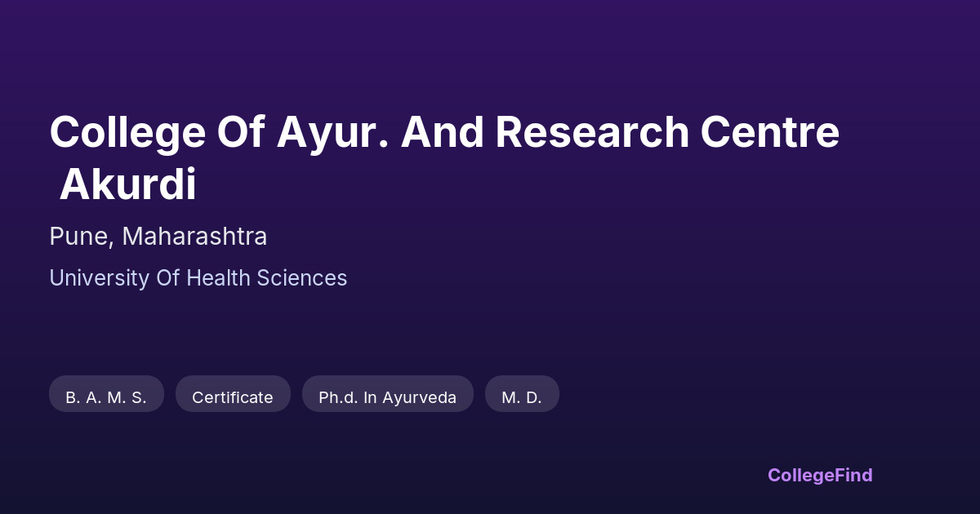Screen dimensions: 980x514
Task: Click the word Maharashtra in the location
Action: (x=194, y=237)
